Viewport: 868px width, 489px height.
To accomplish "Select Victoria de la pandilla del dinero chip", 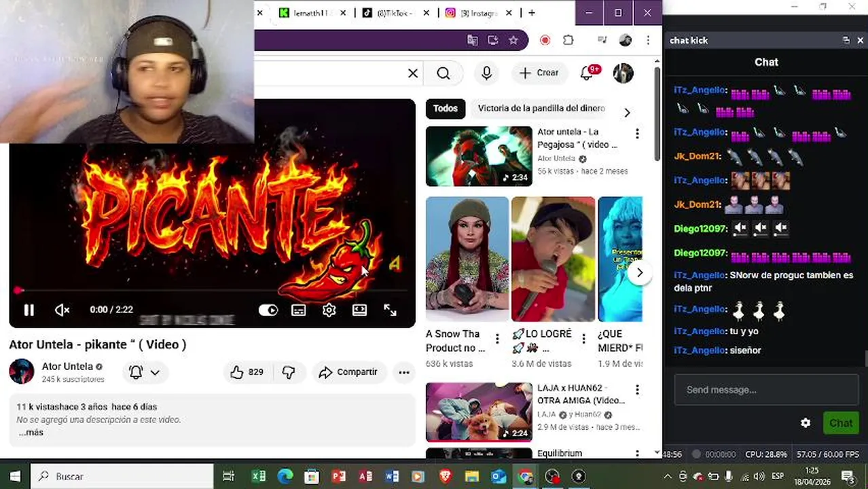I will (541, 108).
